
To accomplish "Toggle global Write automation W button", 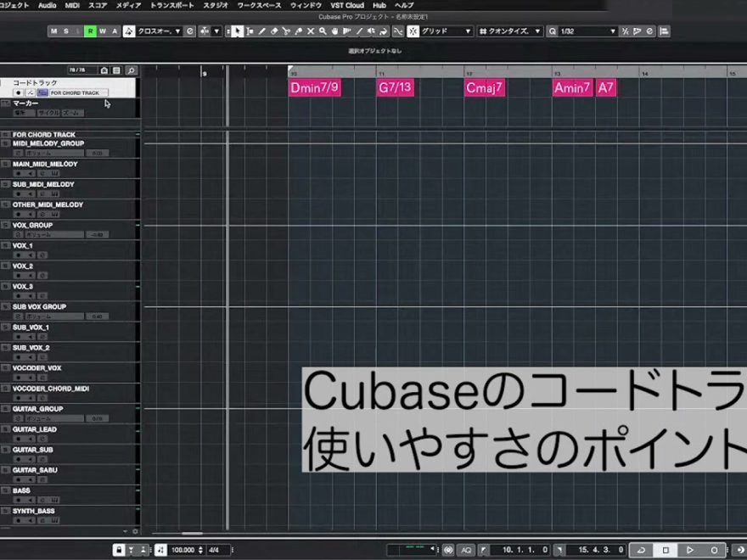I will pyautogui.click(x=103, y=31).
